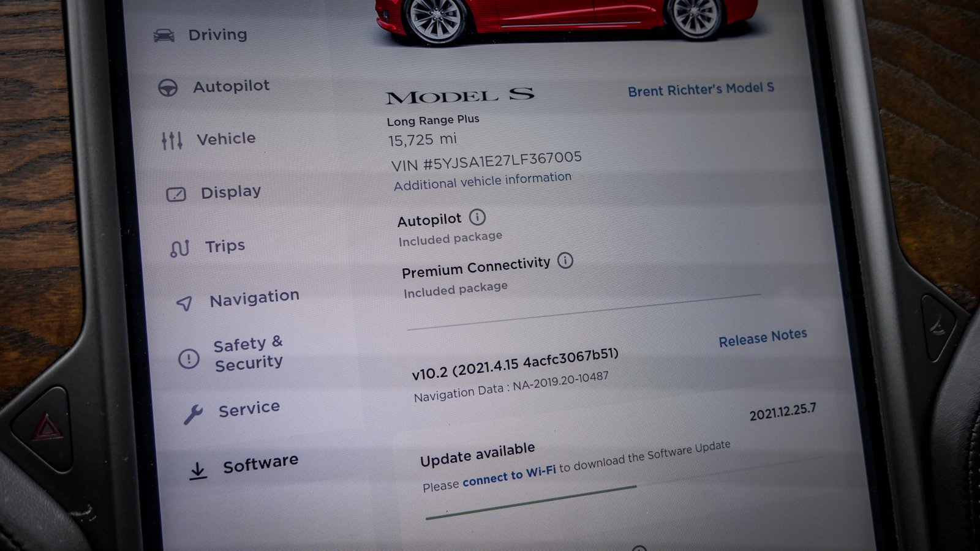Open Premium Connectivity info icon
The image size is (980, 551).
click(x=565, y=261)
